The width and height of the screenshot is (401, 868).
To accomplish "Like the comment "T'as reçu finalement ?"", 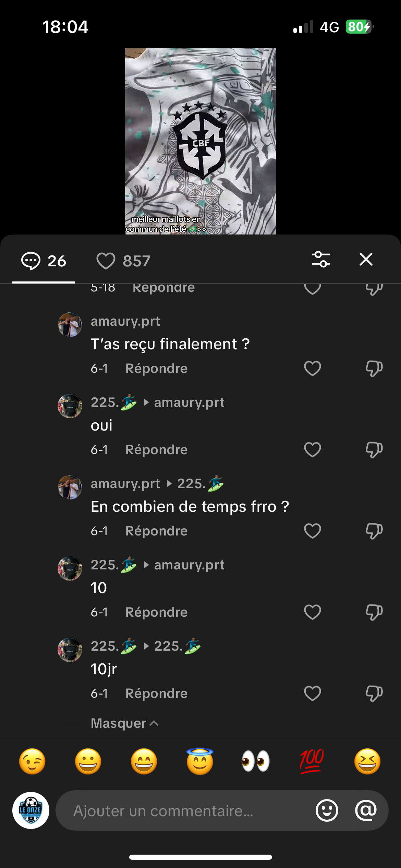I will click(312, 369).
